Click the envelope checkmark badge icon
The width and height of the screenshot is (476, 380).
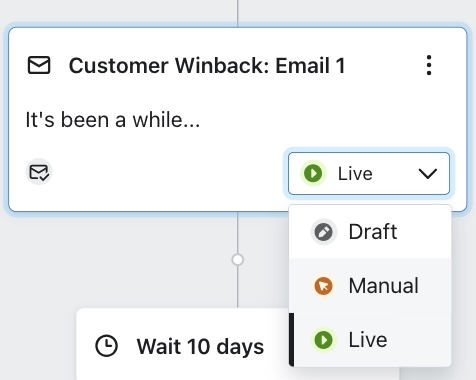click(39, 172)
